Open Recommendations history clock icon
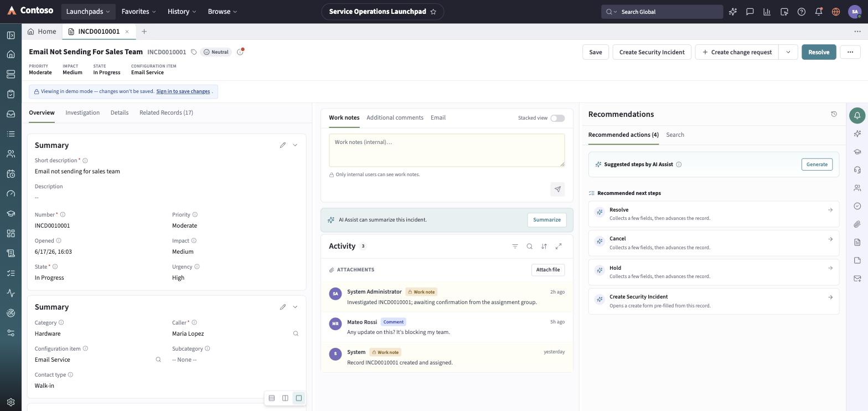This screenshot has width=868, height=411. pos(834,114)
